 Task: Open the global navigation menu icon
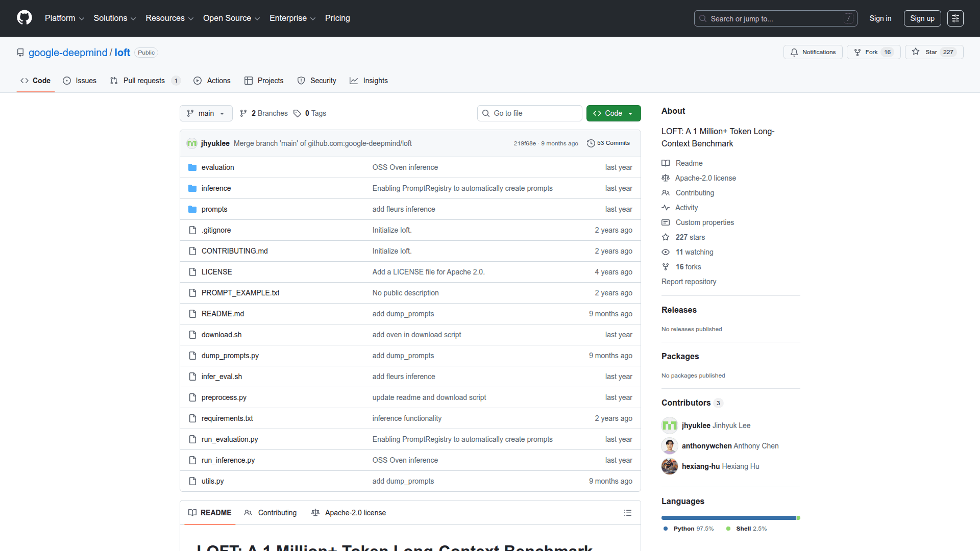click(x=955, y=18)
